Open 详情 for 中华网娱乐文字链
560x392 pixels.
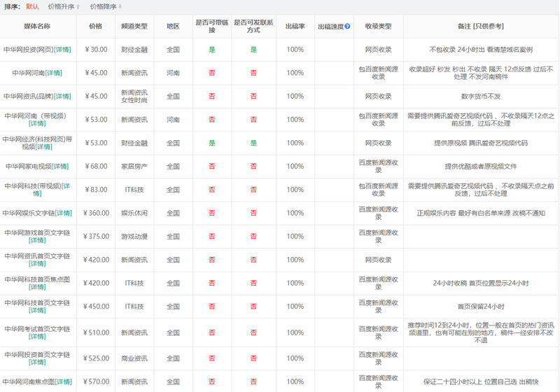63,213
